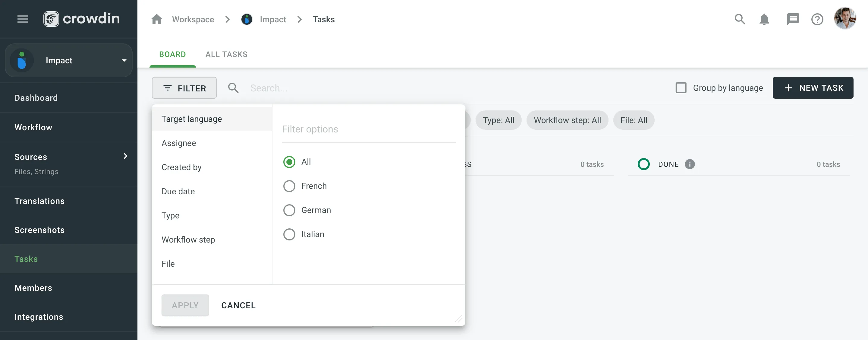Open the messages icon
Image resolution: width=868 pixels, height=340 pixels.
click(x=793, y=19)
